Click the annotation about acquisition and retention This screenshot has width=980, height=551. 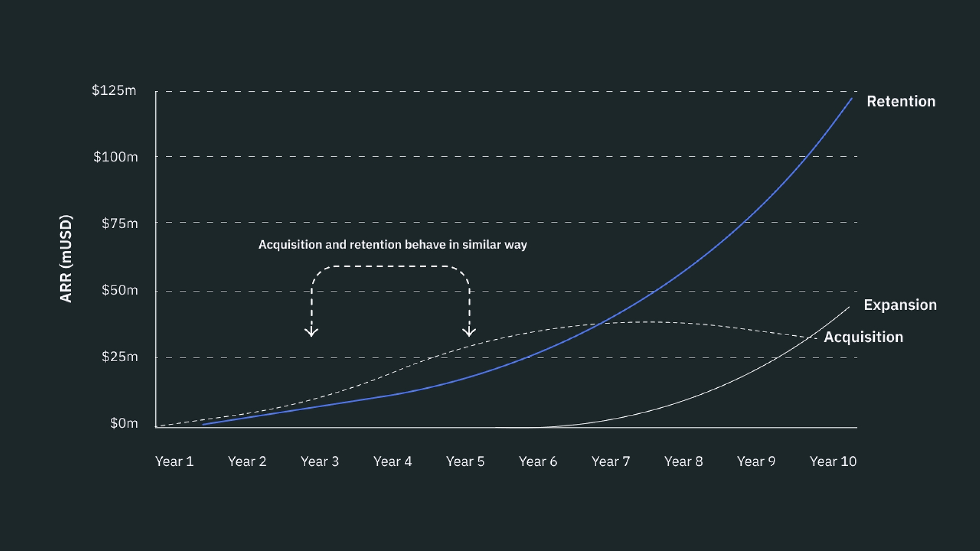(393, 245)
